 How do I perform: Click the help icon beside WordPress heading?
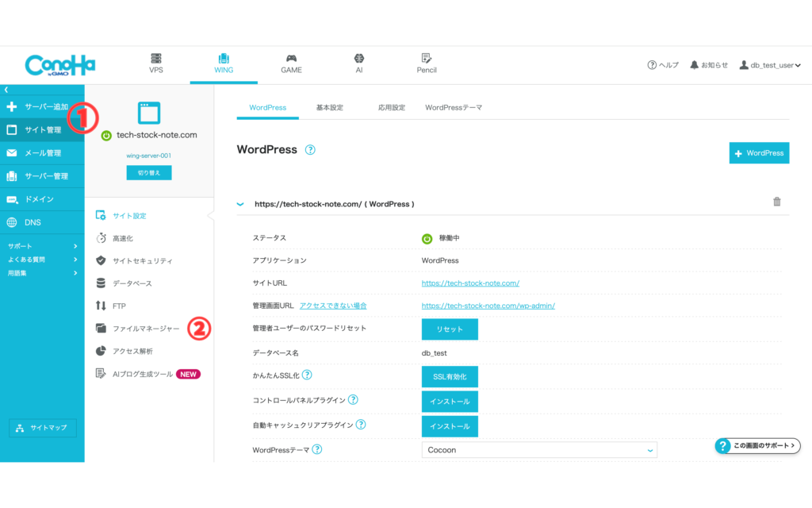pyautogui.click(x=310, y=150)
